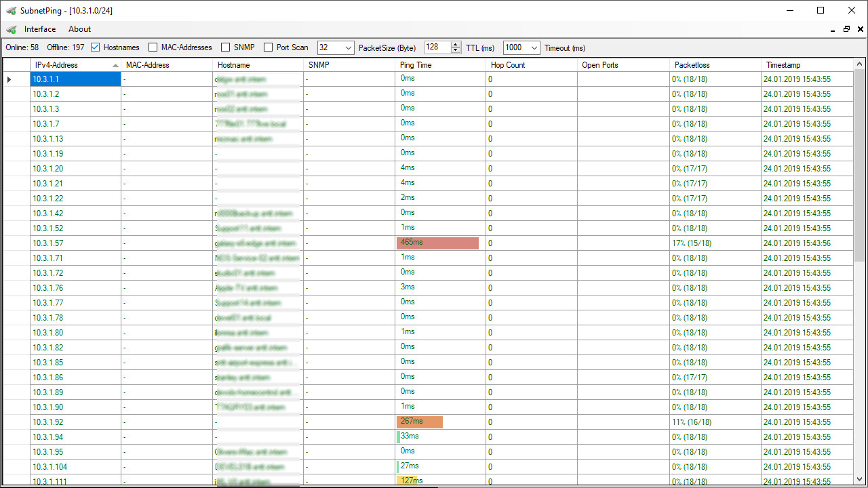This screenshot has width=868, height=488.
Task: Click the 3ms ping time for 10.3.1.76
Action: 441,288
